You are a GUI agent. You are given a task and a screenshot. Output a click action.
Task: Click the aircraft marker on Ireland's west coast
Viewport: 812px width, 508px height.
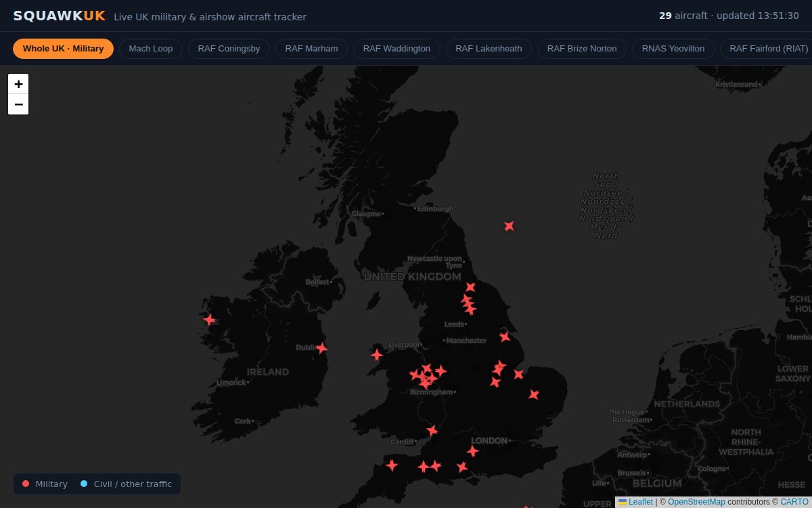[x=210, y=320]
